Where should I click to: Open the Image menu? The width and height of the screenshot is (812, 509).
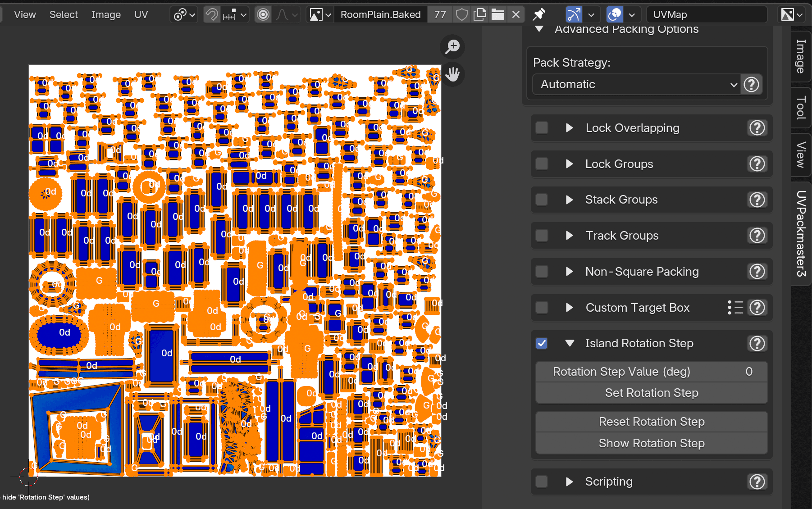pos(106,14)
